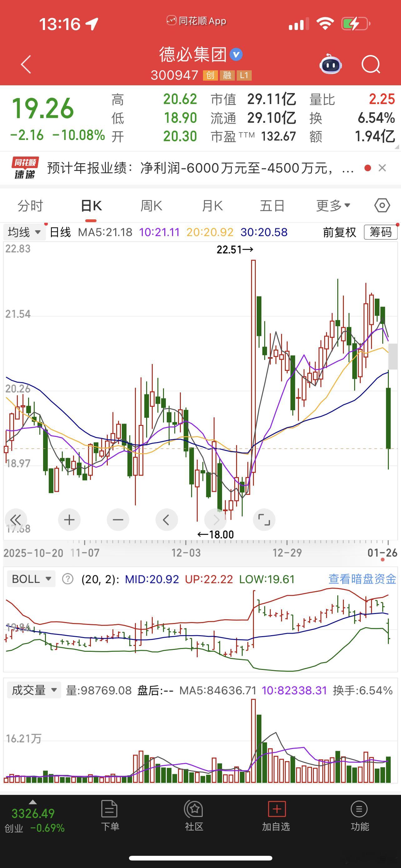The width and height of the screenshot is (401, 868).
Task: Change the 前复权 adjustment mode
Action: click(x=339, y=232)
